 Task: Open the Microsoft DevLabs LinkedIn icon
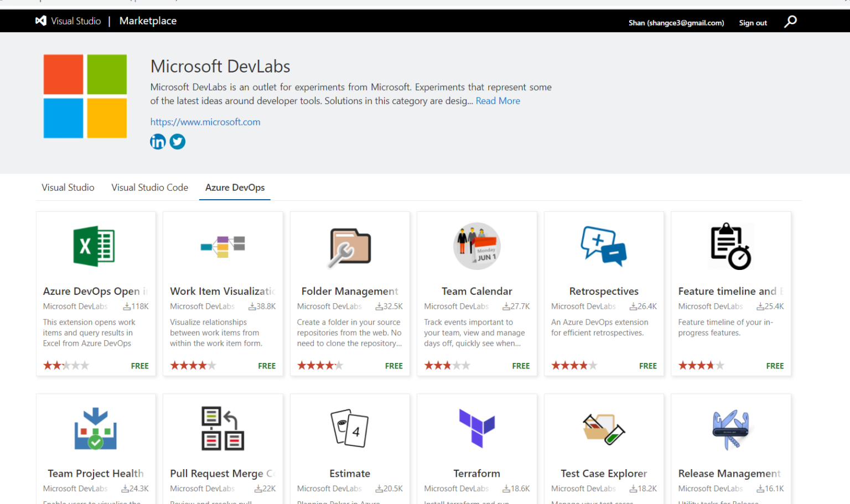[x=158, y=142]
